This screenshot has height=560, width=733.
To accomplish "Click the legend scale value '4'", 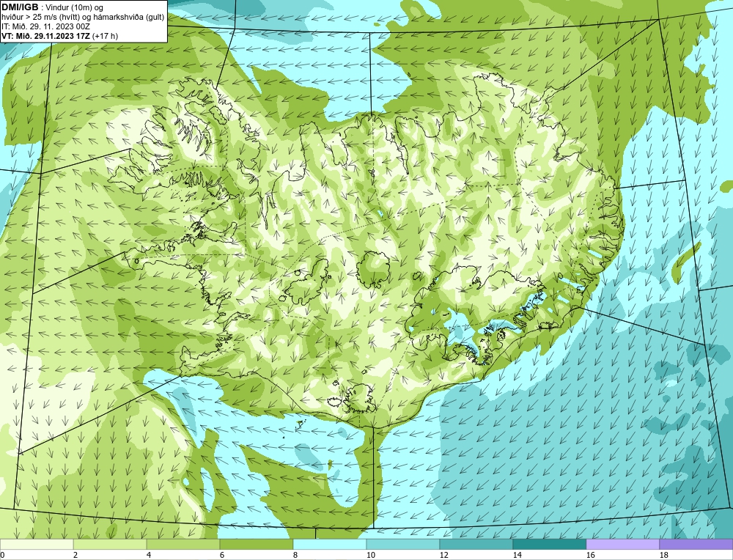I will click(x=149, y=555).
